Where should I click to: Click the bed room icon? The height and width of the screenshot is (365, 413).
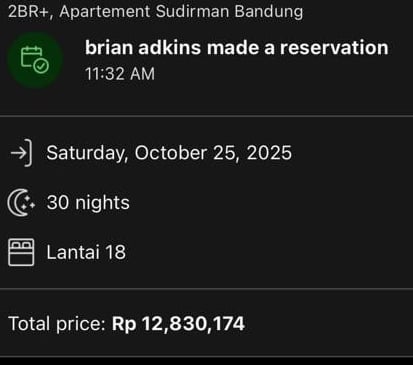(x=21, y=252)
